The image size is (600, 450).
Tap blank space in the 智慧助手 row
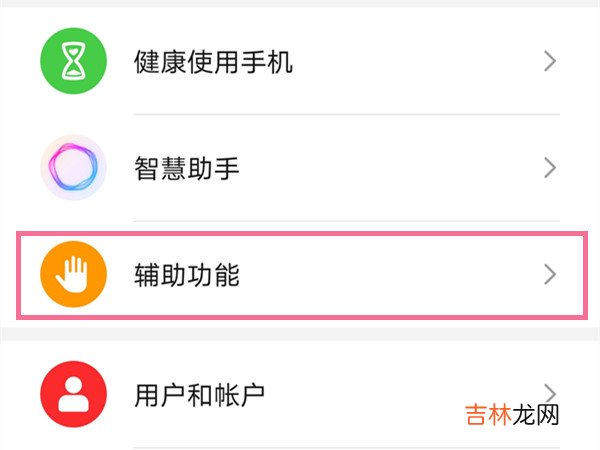[x=400, y=168]
